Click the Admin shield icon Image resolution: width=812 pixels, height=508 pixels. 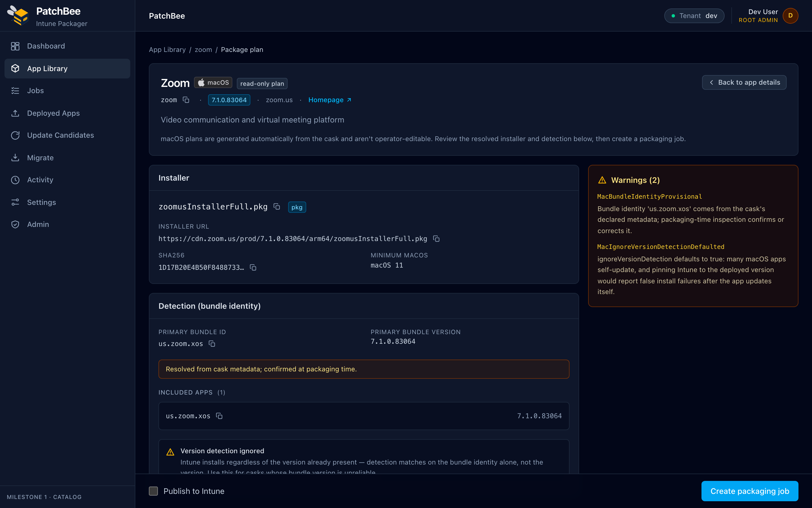coord(15,224)
